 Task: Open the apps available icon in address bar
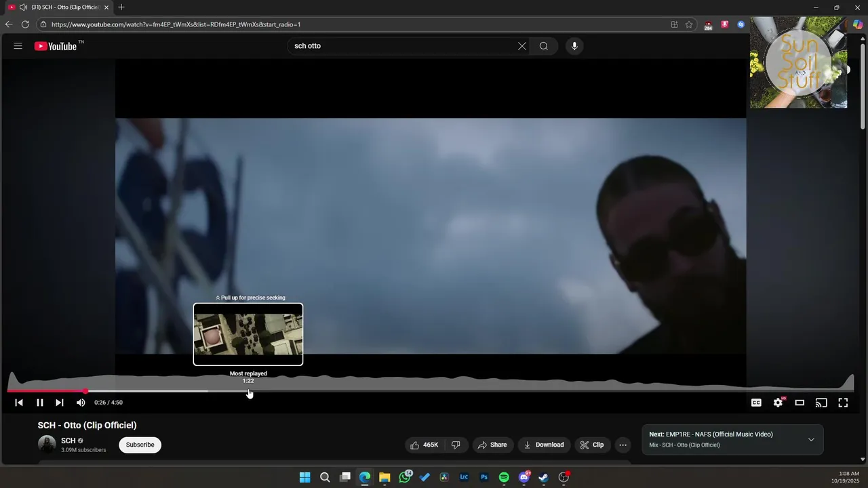[674, 24]
